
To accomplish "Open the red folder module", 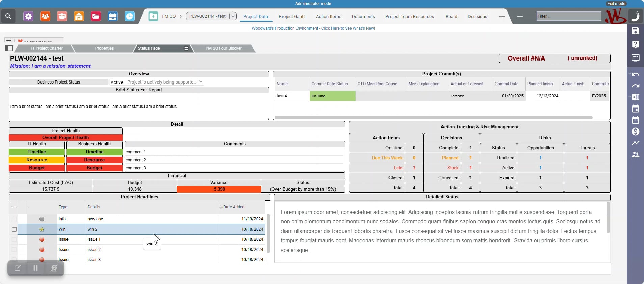I will click(x=96, y=16).
